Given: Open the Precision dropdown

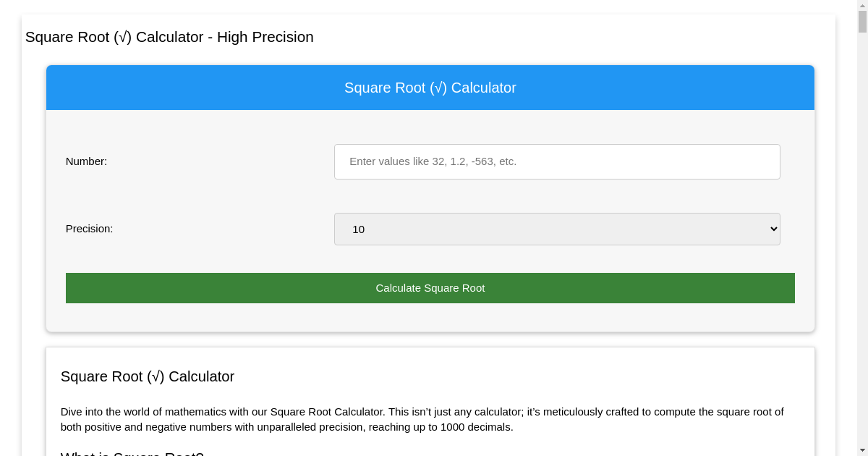Looking at the screenshot, I should [557, 229].
